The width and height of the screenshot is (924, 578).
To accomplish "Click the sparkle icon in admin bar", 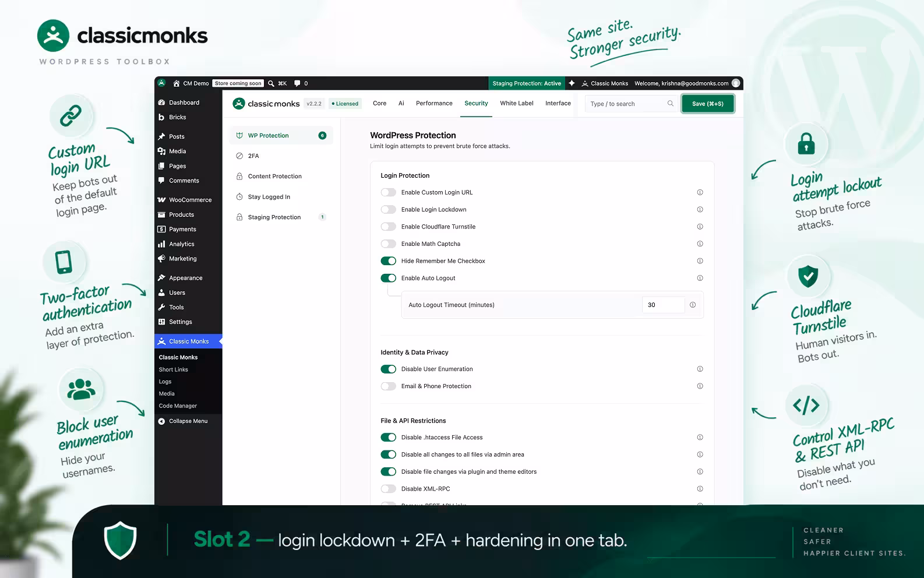I will [572, 83].
